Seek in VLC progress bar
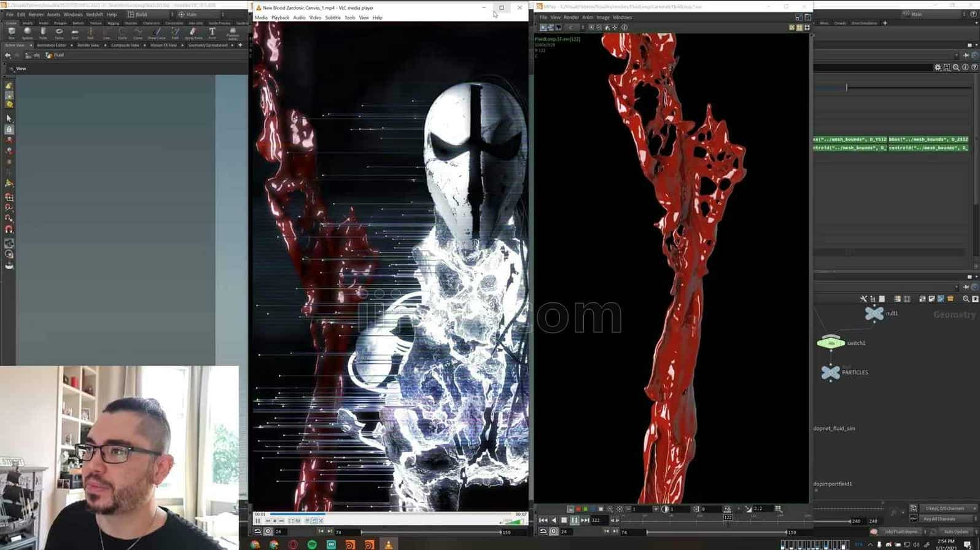 point(391,514)
